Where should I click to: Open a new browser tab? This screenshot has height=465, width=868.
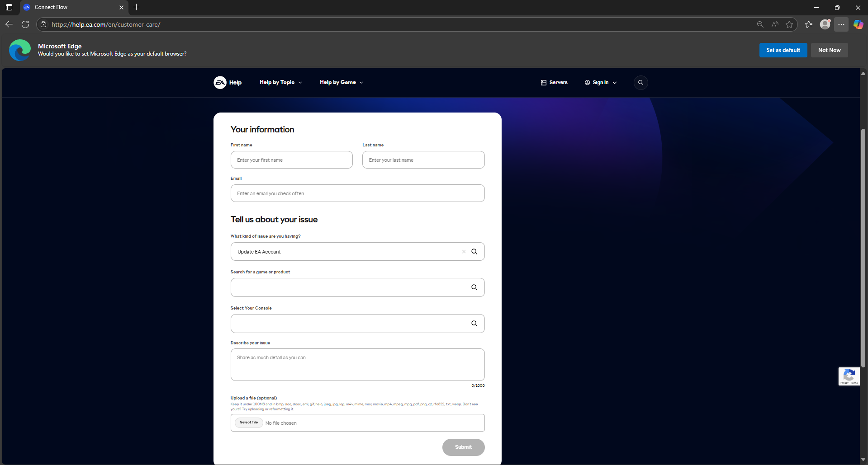[x=136, y=7]
